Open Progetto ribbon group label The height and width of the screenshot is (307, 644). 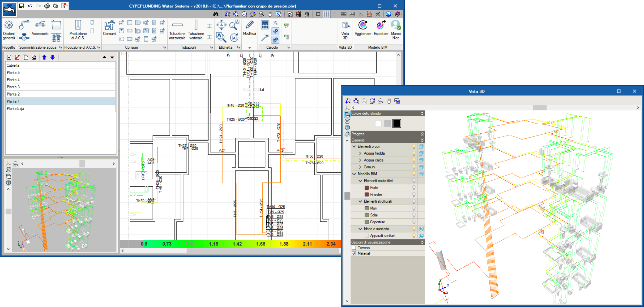(9, 47)
